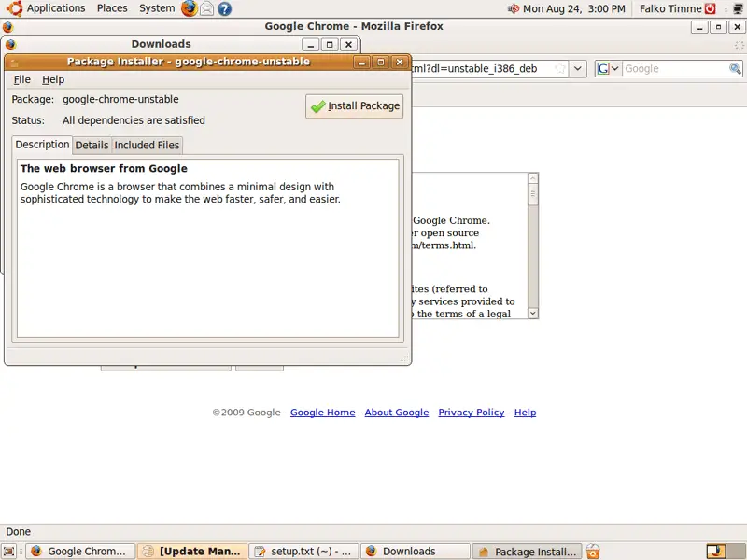Click the magnifier search icon in Firefox
747x560 pixels.
(x=735, y=68)
